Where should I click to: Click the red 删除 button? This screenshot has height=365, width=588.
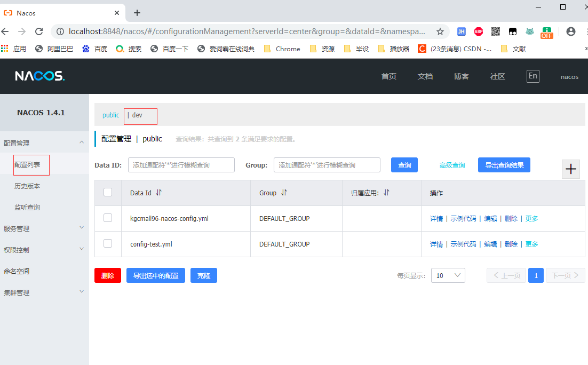click(108, 275)
